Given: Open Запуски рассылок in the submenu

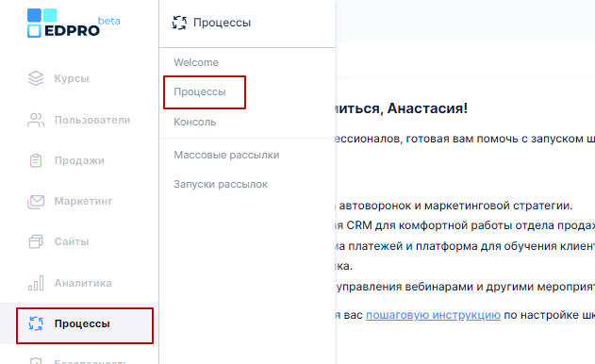Looking at the screenshot, I should pos(221,184).
